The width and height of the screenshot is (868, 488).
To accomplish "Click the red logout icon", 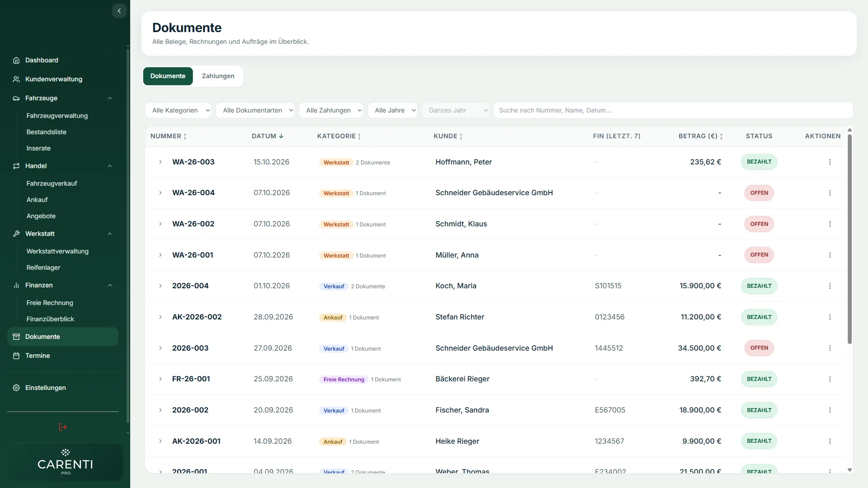I will point(63,427).
